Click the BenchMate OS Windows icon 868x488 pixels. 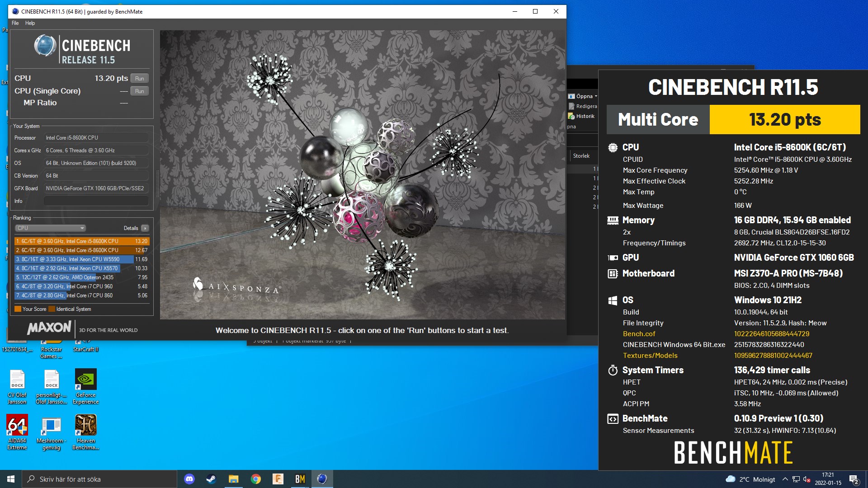tap(613, 300)
